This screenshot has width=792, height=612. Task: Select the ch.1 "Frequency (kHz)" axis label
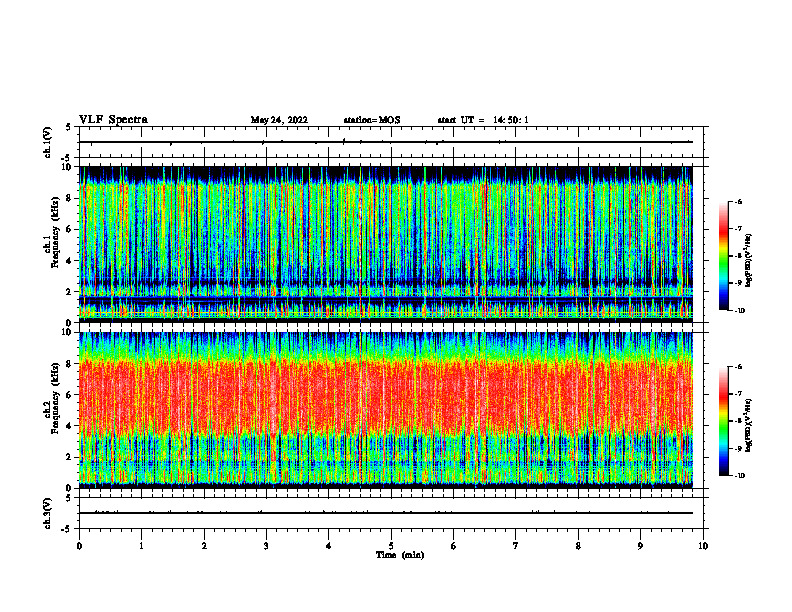tap(55, 232)
